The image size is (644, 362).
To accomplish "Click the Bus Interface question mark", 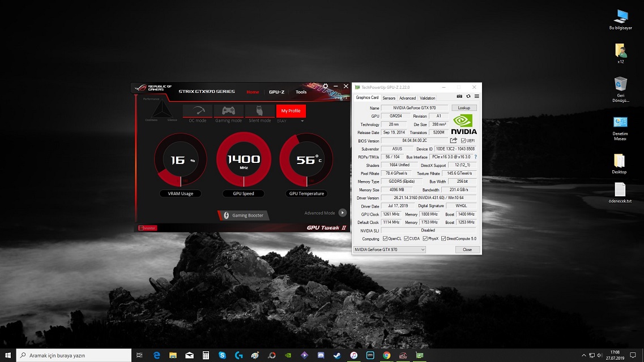I will pos(476,157).
